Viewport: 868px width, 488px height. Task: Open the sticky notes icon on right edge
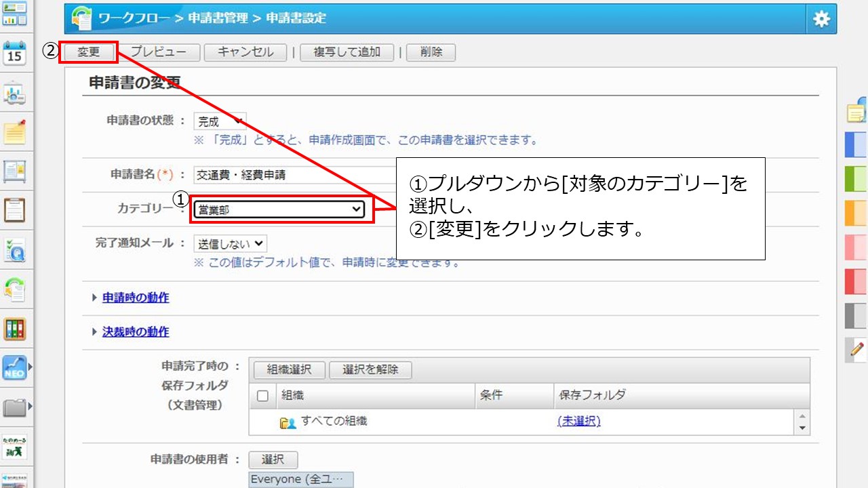coord(857,112)
